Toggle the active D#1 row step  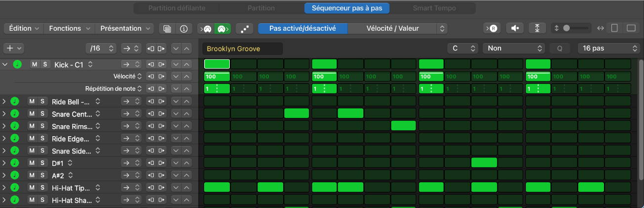[484, 162]
